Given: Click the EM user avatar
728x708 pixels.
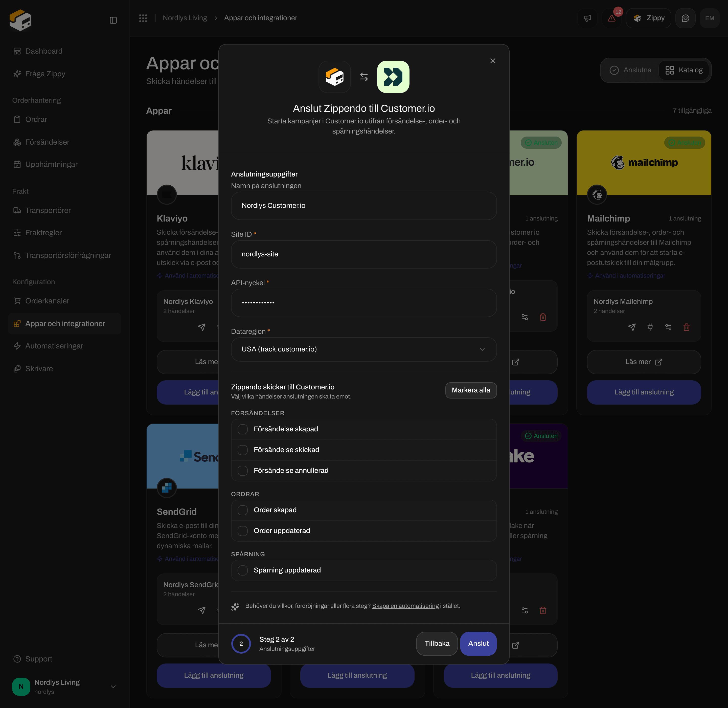Looking at the screenshot, I should [709, 18].
